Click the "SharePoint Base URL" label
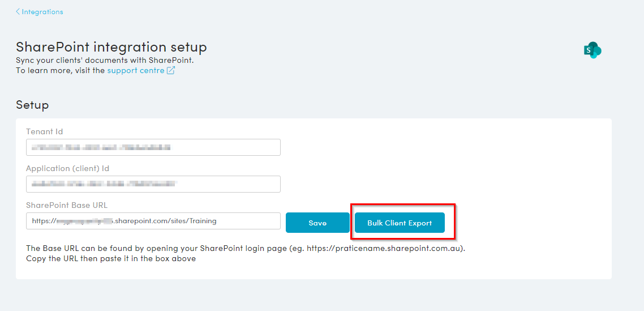This screenshot has width=644, height=311. (x=67, y=205)
